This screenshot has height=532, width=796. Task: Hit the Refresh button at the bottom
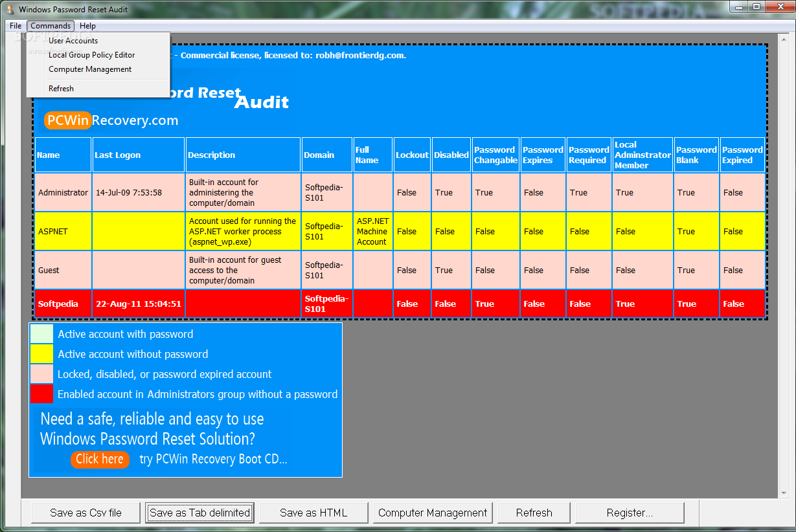534,513
